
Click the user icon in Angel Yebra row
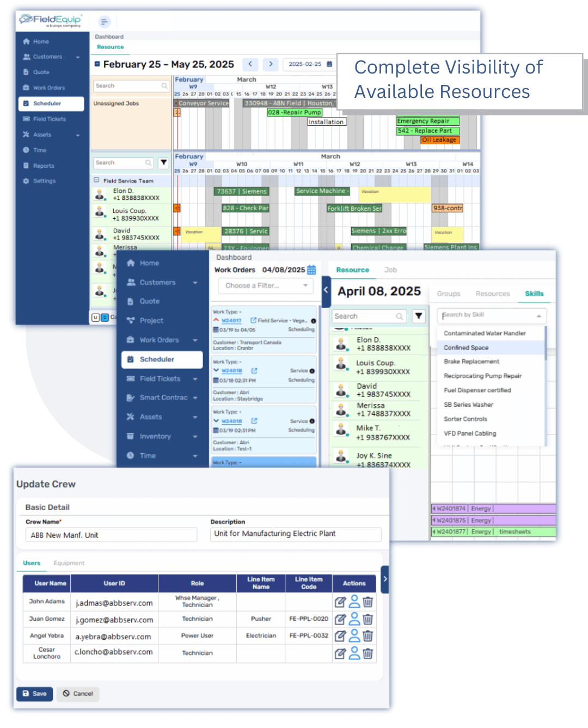click(x=354, y=635)
